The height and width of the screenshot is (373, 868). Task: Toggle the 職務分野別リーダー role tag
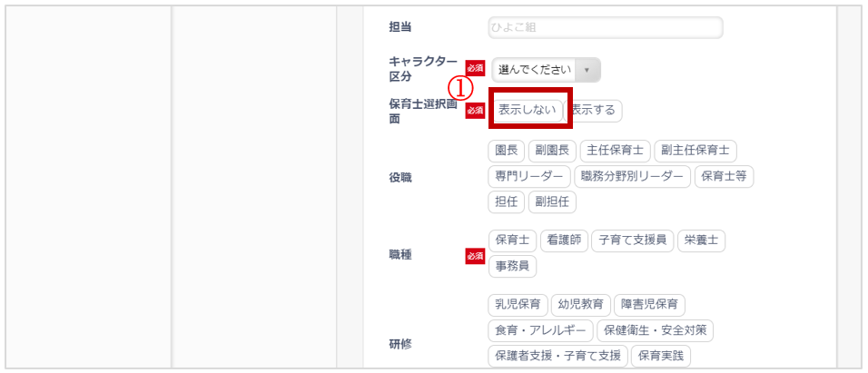[x=632, y=177]
